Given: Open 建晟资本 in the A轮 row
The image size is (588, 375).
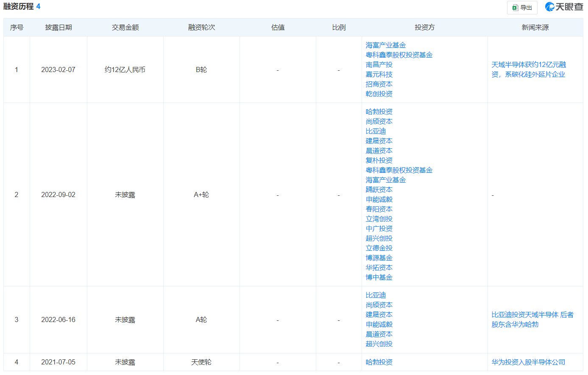Looking at the screenshot, I should [x=379, y=315].
